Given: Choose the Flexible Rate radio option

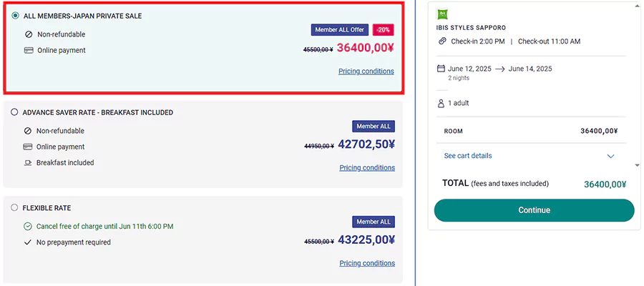Looking at the screenshot, I should pyautogui.click(x=14, y=208).
